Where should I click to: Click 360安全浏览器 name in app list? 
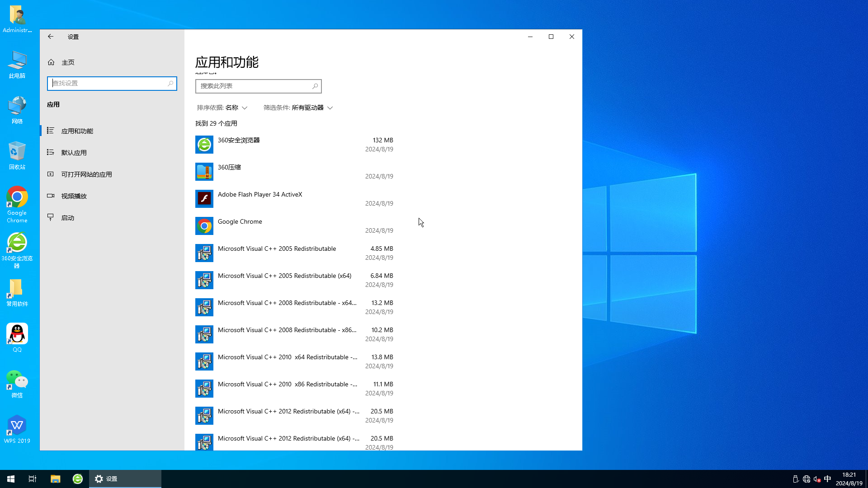tap(239, 140)
